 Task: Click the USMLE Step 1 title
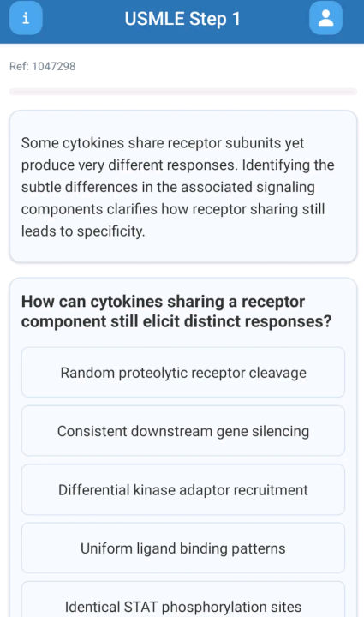coord(182,19)
